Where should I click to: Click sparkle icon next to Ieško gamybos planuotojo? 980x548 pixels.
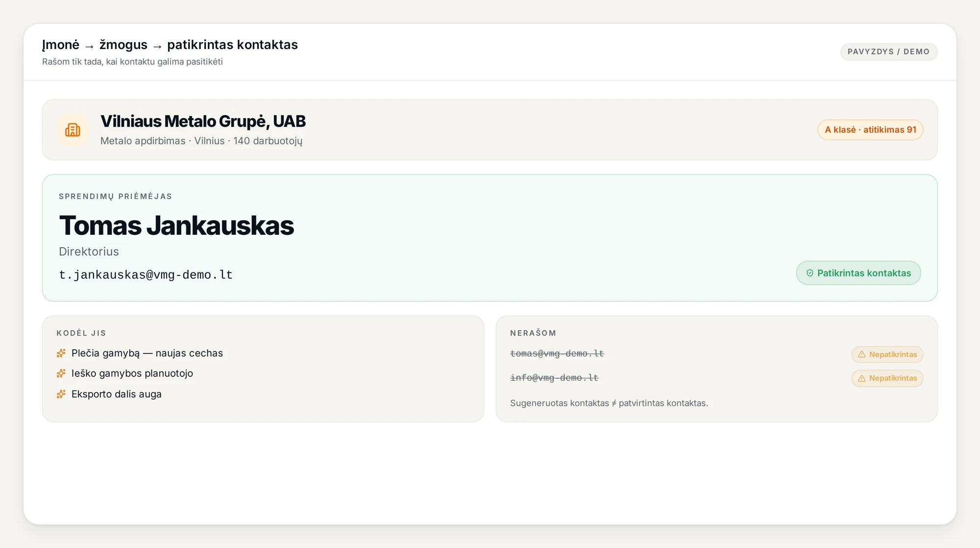61,374
